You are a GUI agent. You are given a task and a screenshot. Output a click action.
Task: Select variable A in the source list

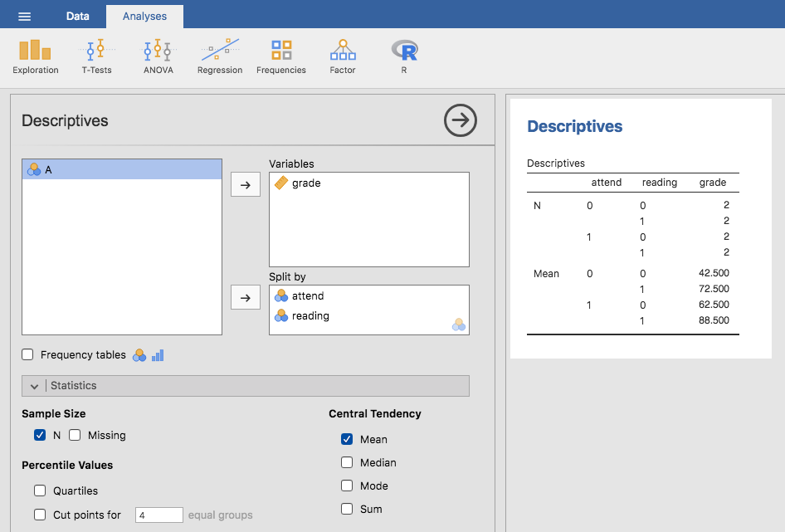pyautogui.click(x=122, y=169)
